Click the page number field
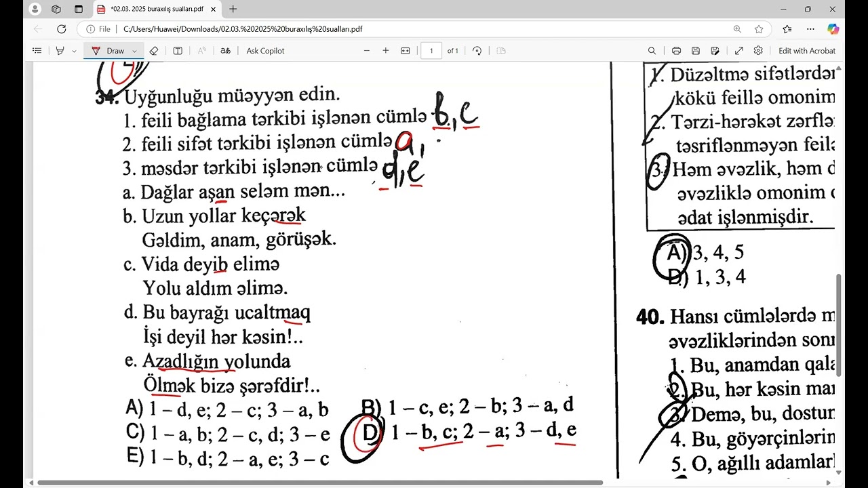The image size is (868, 488). pyautogui.click(x=431, y=51)
